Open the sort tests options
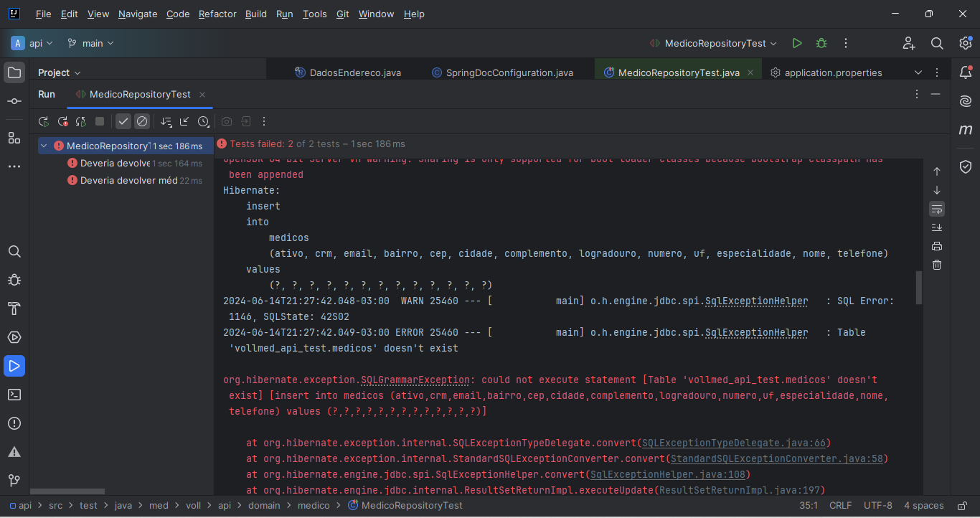980x518 pixels. pos(166,121)
